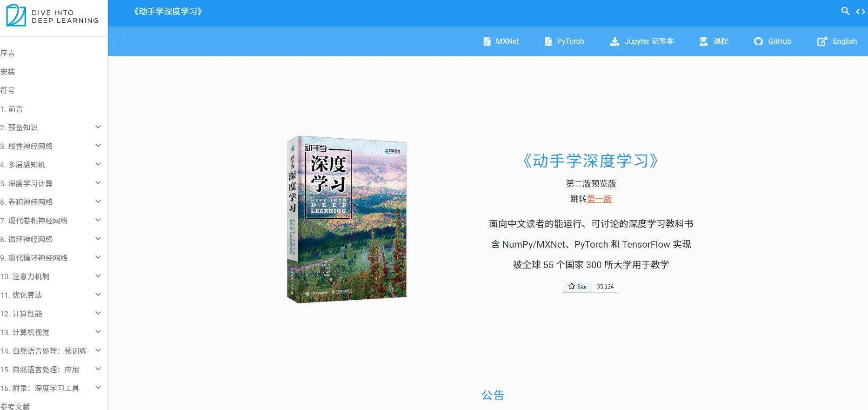Open the 符号 sidebar entry
The image size is (868, 410).
(x=7, y=90)
